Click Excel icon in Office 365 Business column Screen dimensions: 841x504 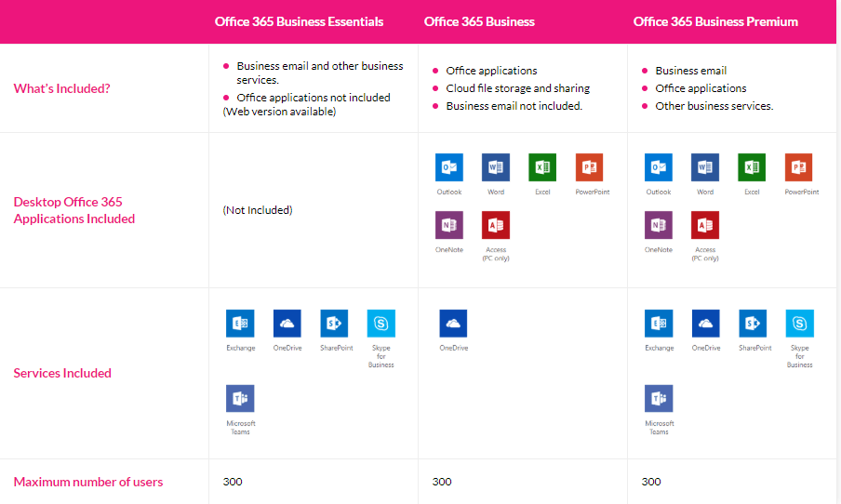click(x=542, y=167)
